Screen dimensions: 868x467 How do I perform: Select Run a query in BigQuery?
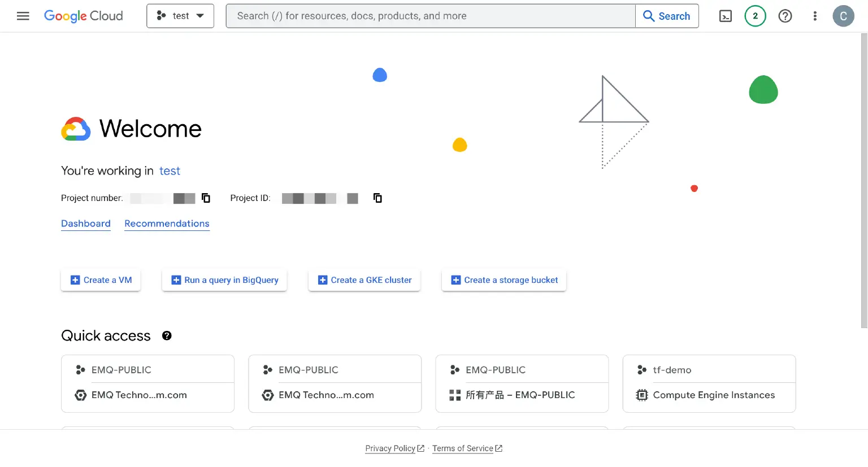(x=224, y=280)
